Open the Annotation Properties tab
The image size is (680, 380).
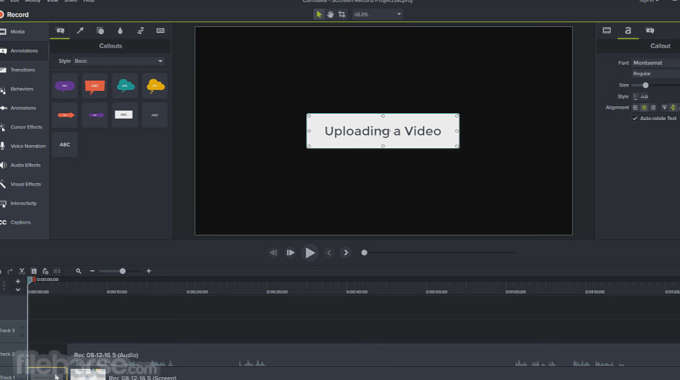pyautogui.click(x=650, y=30)
